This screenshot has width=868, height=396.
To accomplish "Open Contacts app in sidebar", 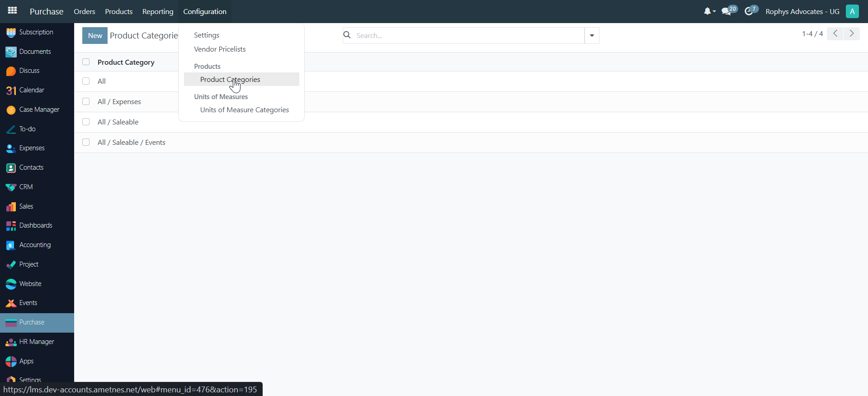I will [37, 167].
